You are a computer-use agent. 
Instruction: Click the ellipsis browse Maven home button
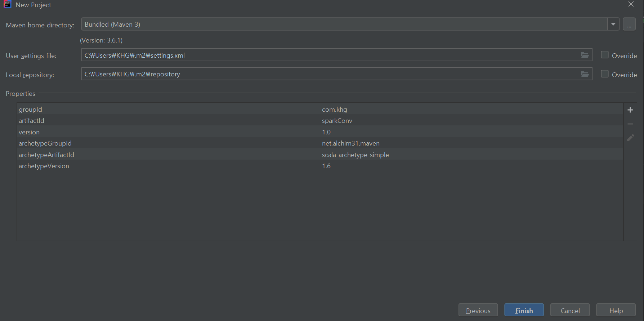click(629, 24)
